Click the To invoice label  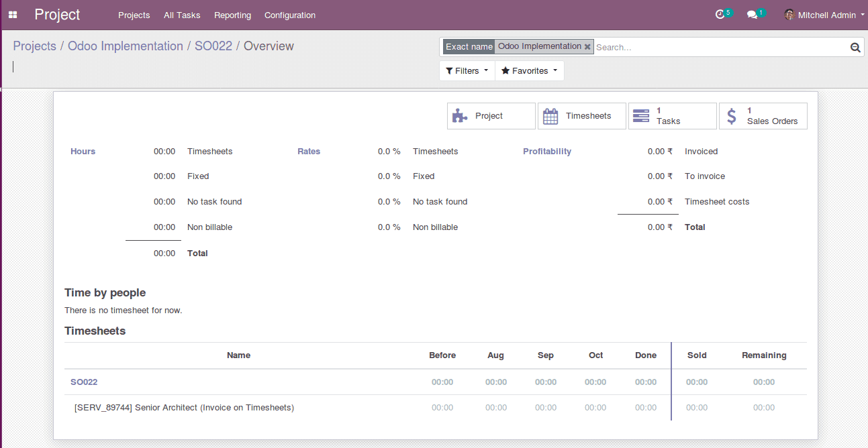pos(705,176)
